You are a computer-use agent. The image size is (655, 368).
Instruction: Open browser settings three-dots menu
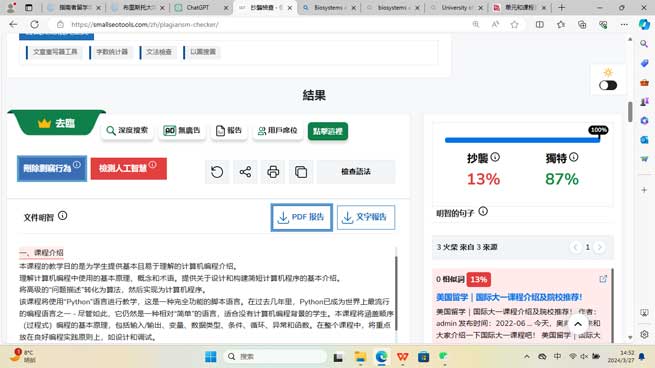pyautogui.click(x=624, y=24)
